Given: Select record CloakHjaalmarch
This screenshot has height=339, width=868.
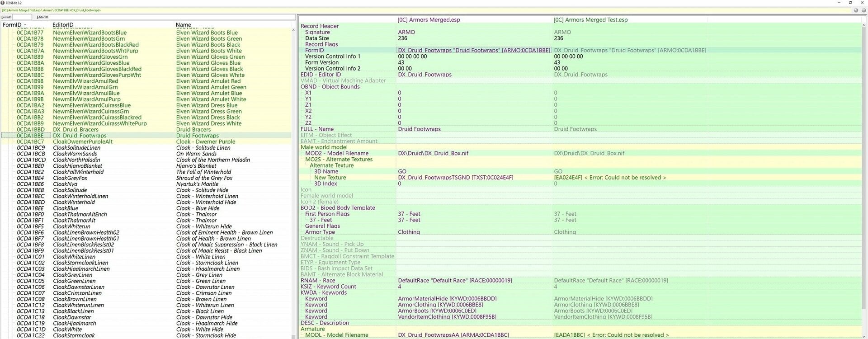Looking at the screenshot, I should (x=75, y=323).
